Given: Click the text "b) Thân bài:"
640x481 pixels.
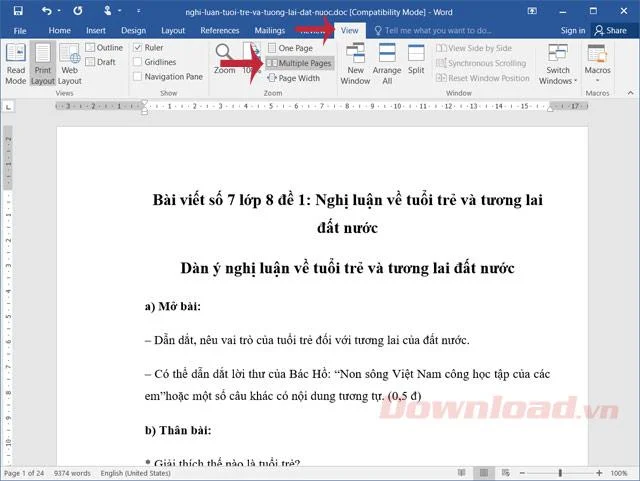Looking at the screenshot, I should tap(178, 431).
